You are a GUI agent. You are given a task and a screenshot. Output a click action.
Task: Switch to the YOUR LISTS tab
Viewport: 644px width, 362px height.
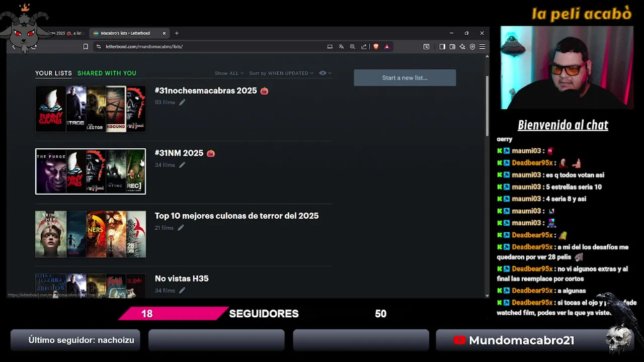[53, 73]
